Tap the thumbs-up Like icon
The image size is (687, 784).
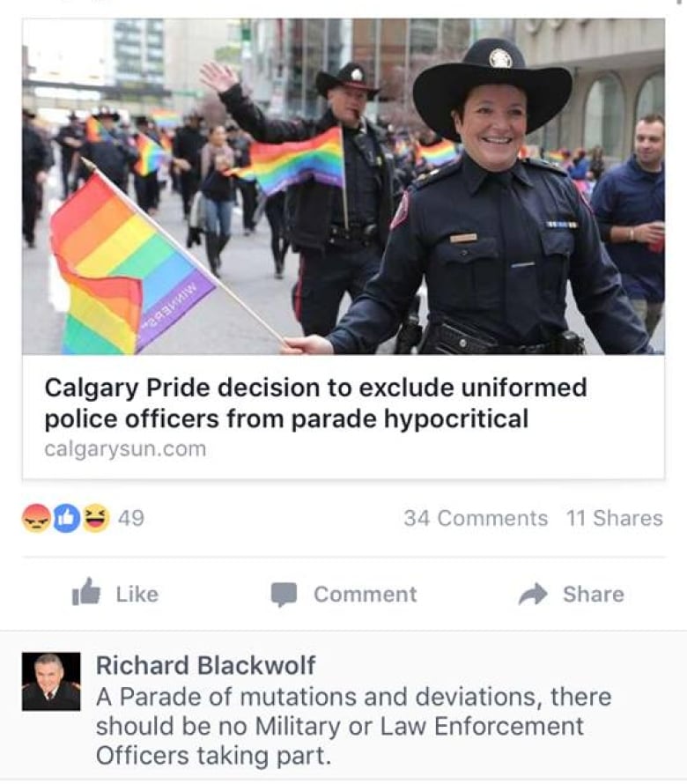click(x=86, y=592)
